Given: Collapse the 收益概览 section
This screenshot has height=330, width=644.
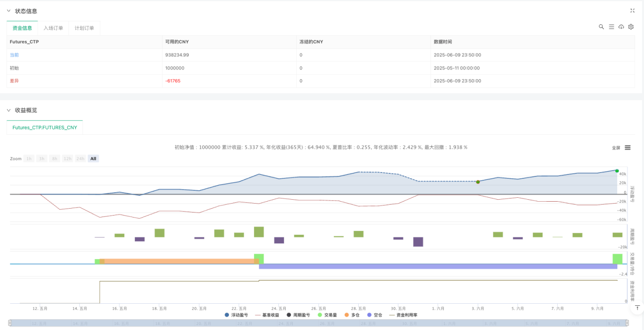Looking at the screenshot, I should click(8, 110).
